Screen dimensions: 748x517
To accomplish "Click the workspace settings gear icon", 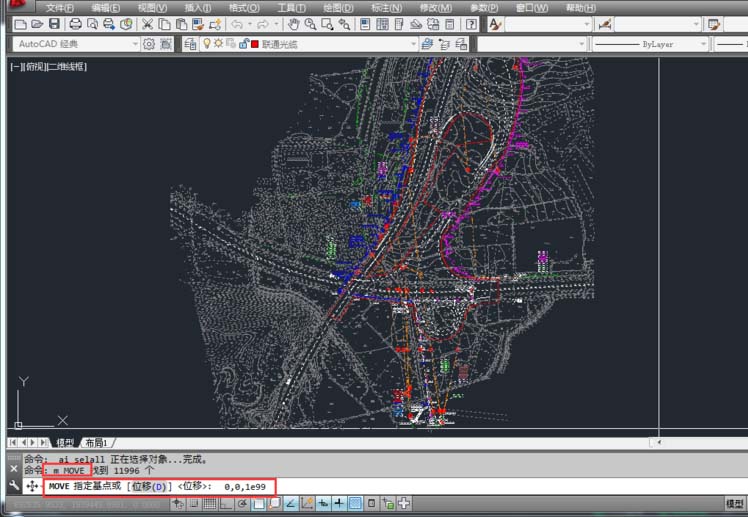I will point(149,44).
